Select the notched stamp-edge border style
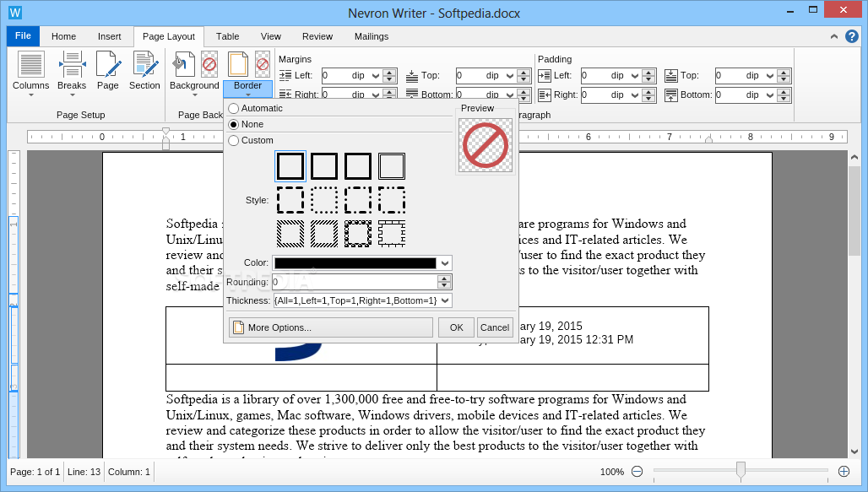Screen dimensions: 868x492 [392, 234]
